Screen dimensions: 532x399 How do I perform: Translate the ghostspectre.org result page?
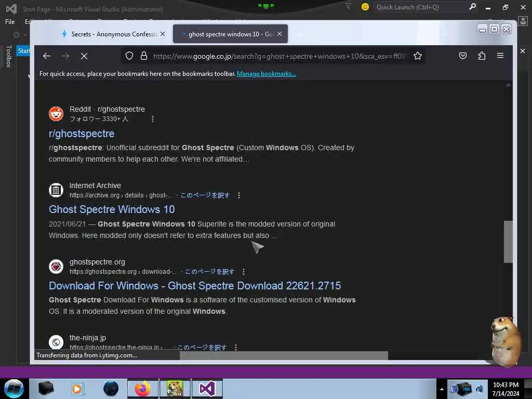[210, 272]
